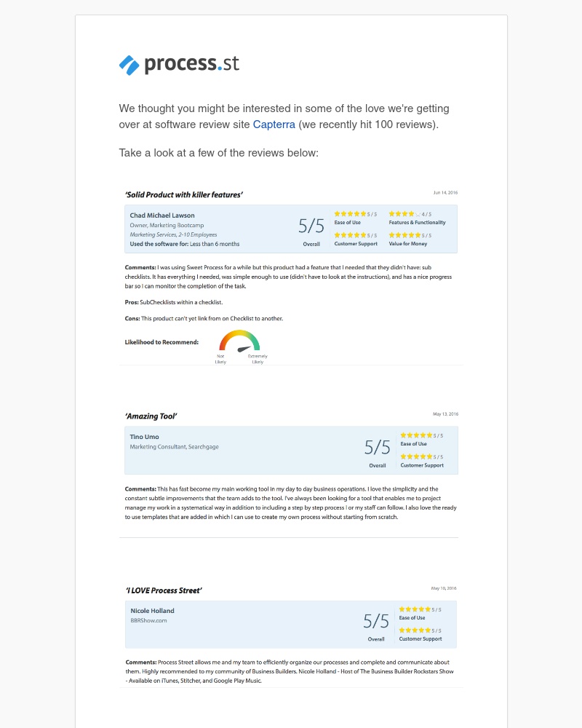This screenshot has width=582, height=728.
Task: Click 'Owner, Marketing Bootcamp' text
Action: [x=167, y=225]
